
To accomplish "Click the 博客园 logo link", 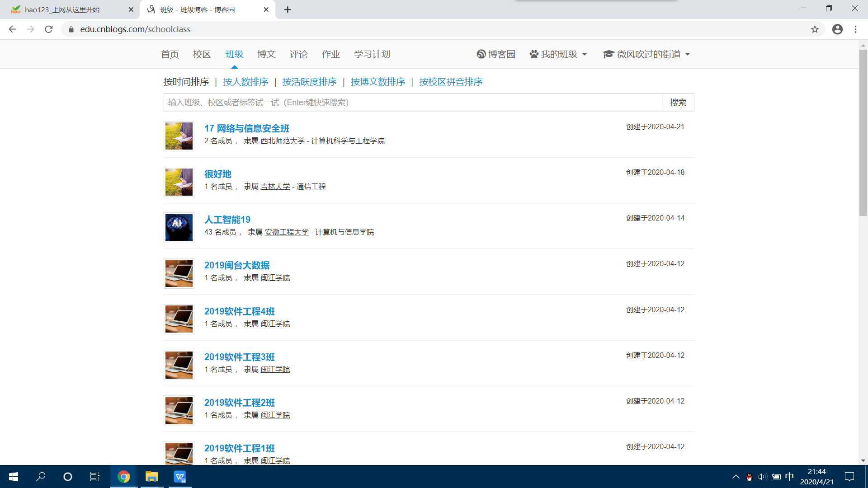I will (x=496, y=54).
